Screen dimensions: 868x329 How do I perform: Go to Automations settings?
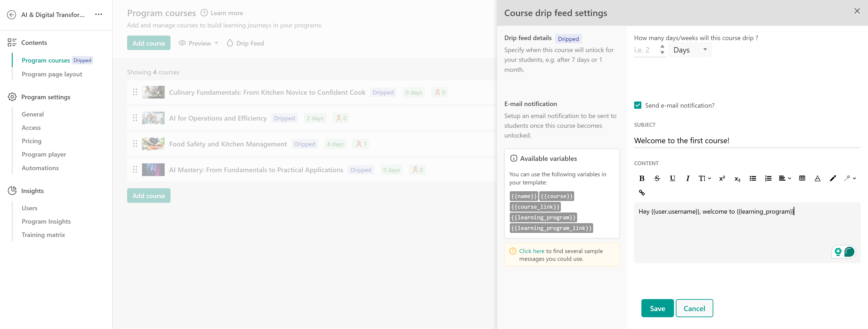pos(40,168)
